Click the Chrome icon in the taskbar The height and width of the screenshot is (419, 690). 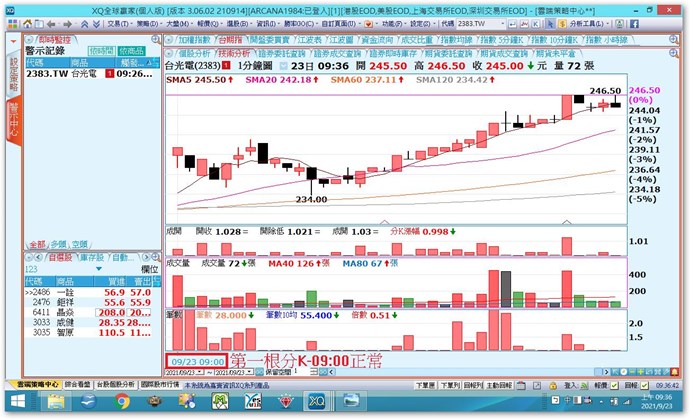(123, 401)
